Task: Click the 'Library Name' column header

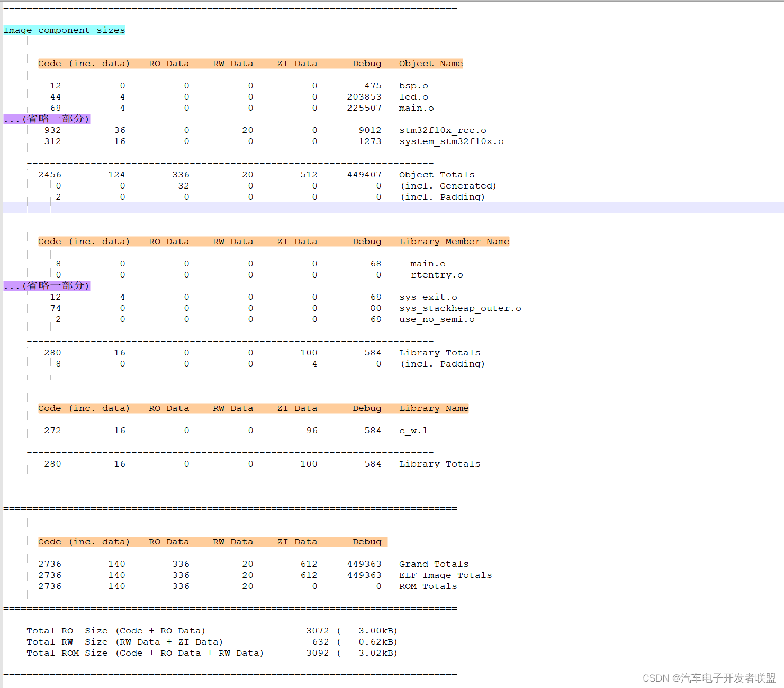Action: [x=434, y=408]
